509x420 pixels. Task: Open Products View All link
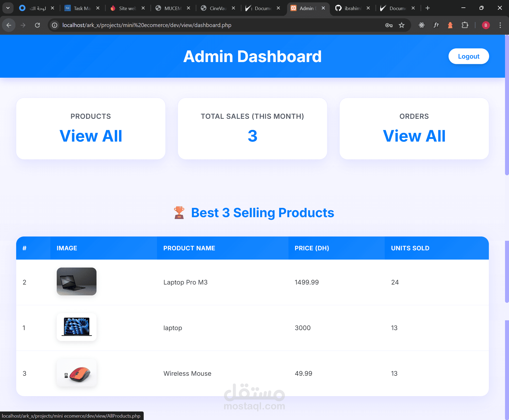click(91, 136)
